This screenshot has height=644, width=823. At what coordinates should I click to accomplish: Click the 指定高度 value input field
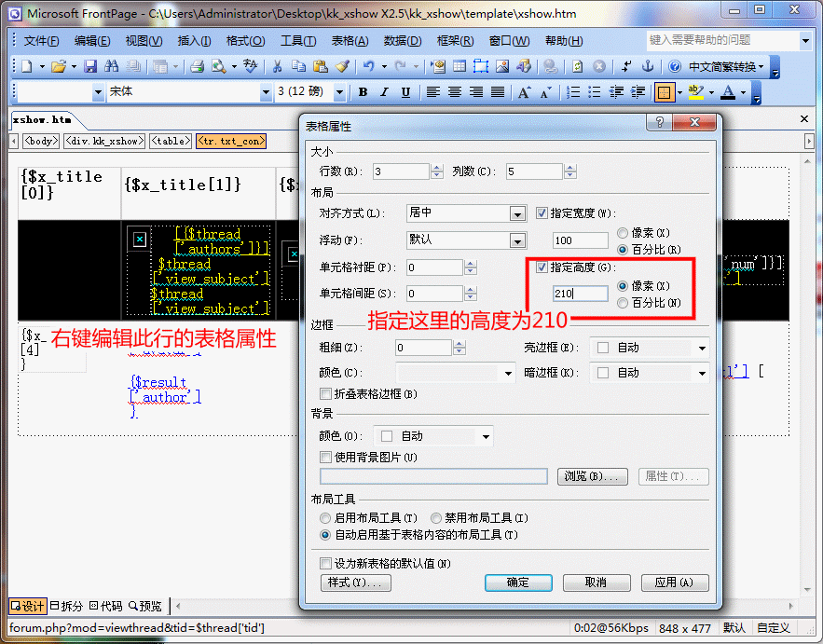click(x=580, y=294)
